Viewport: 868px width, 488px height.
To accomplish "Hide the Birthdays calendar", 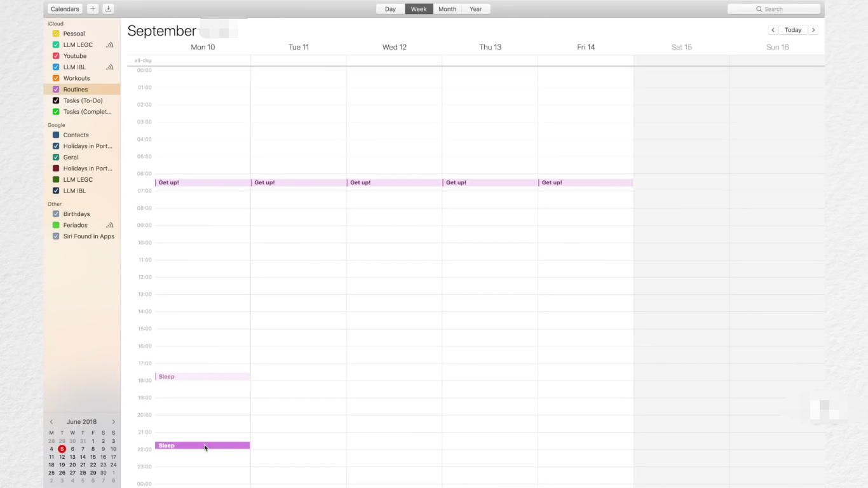I will pyautogui.click(x=56, y=214).
